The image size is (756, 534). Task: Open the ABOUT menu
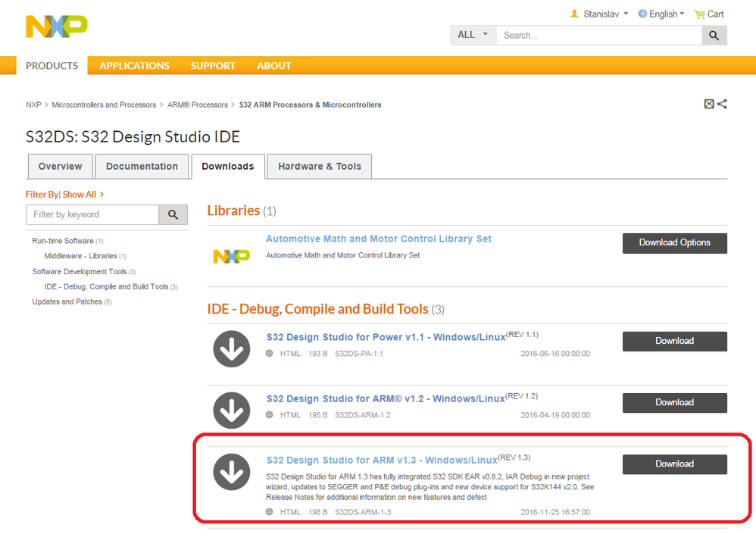[x=274, y=66]
